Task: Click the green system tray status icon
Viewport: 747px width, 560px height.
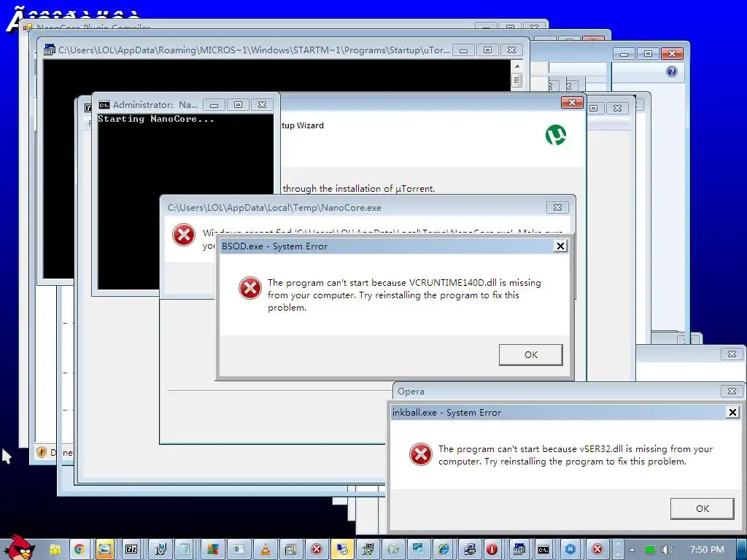Action: pyautogui.click(x=649, y=550)
